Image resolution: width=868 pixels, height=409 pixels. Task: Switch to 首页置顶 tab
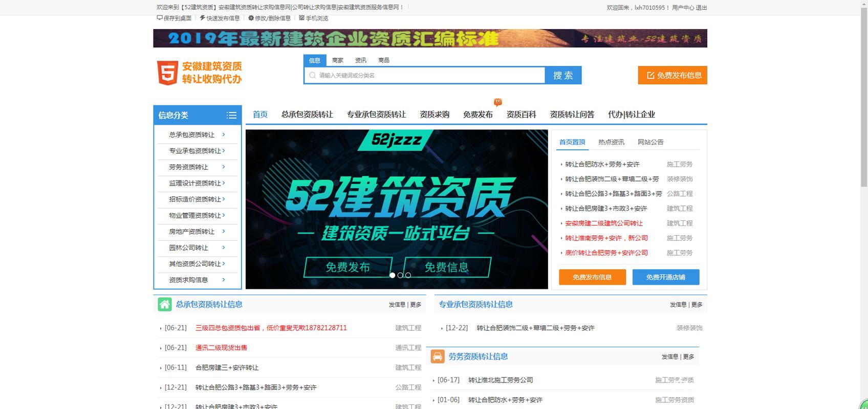pos(572,142)
